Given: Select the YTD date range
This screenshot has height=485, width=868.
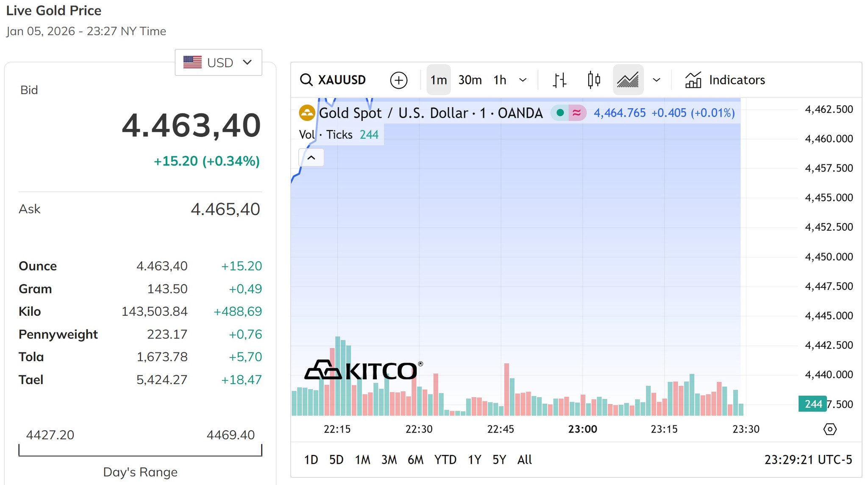Looking at the screenshot, I should coord(445,460).
